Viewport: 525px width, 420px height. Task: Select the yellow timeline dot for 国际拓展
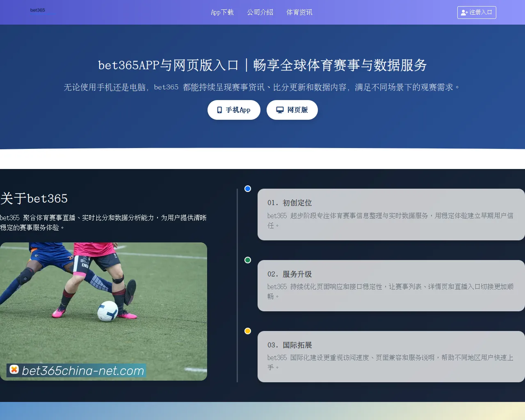[248, 331]
